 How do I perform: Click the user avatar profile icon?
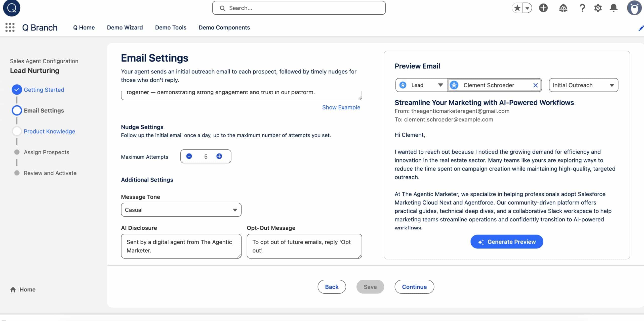(634, 8)
